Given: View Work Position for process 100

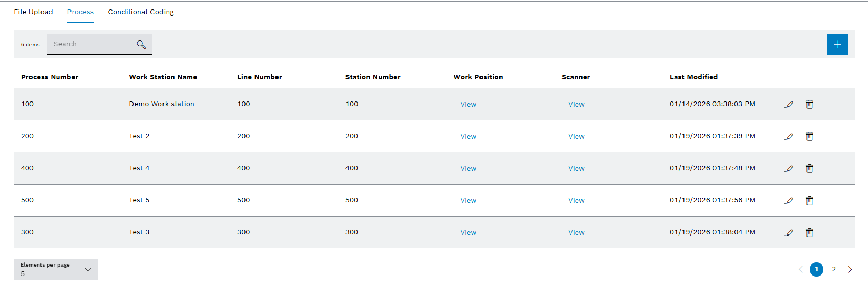Looking at the screenshot, I should tap(468, 105).
